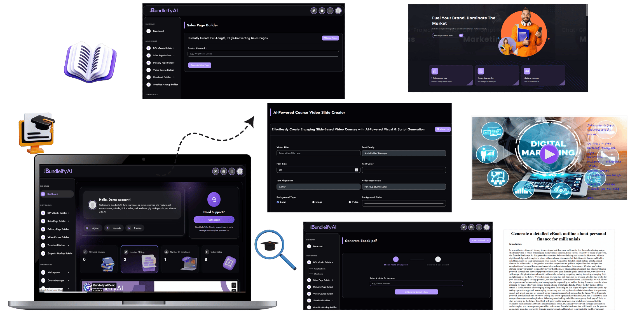Click the search icon in the learning search box
Viewport: 644px width, 331px height.
coord(461,36)
